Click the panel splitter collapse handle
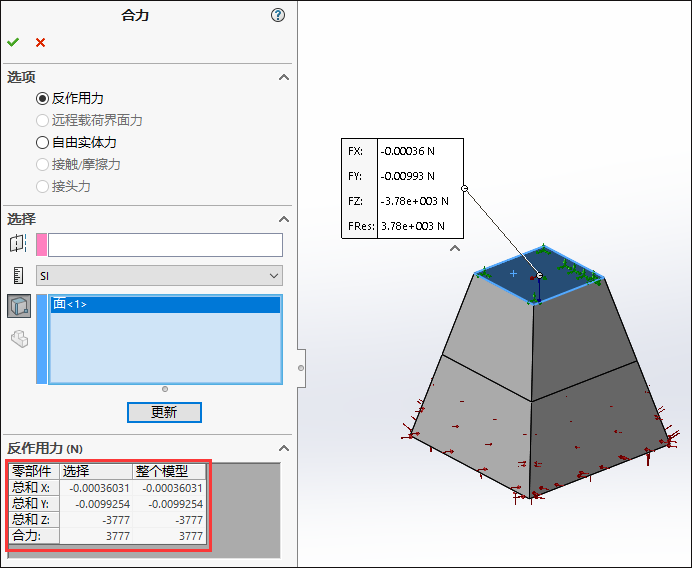Screen dimensions: 692x568 301,368
